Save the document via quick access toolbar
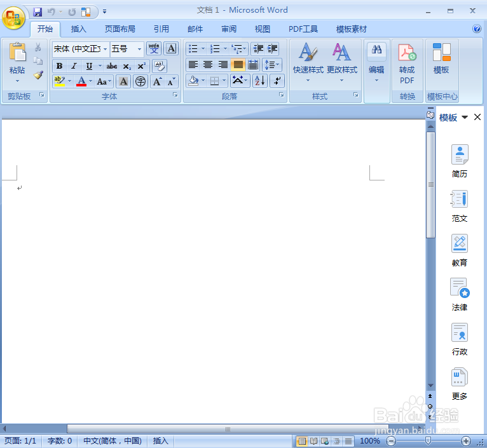Screen dimensions: 487x448 click(x=38, y=12)
